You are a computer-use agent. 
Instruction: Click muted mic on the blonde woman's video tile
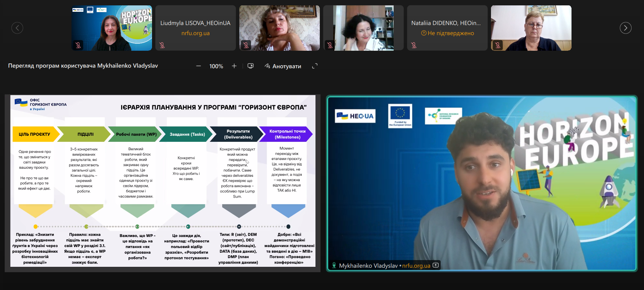[x=246, y=45]
